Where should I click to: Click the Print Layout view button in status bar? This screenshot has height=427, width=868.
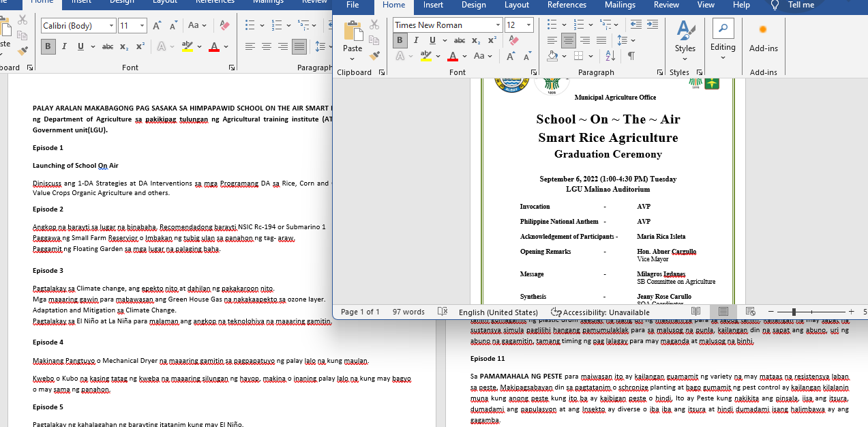coord(723,312)
